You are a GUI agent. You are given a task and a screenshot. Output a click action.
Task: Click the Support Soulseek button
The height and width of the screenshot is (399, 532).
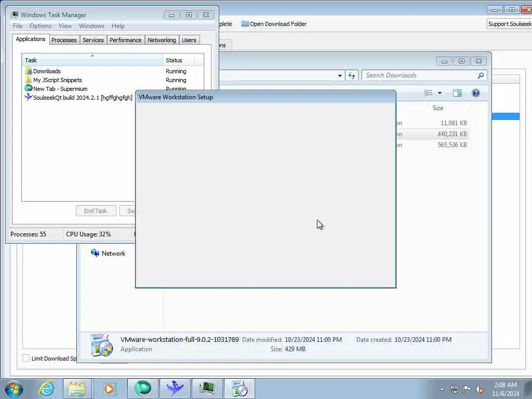coord(509,24)
